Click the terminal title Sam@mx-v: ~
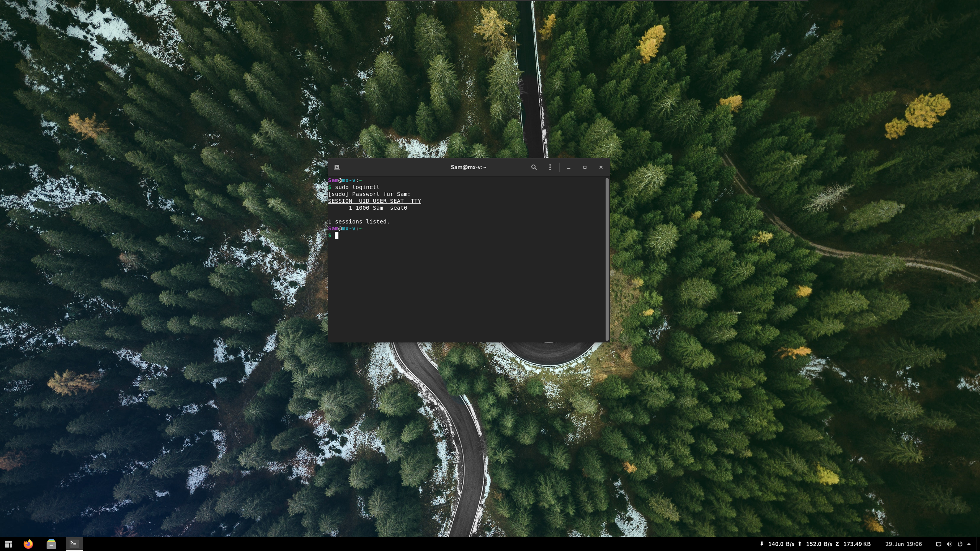 [468, 167]
